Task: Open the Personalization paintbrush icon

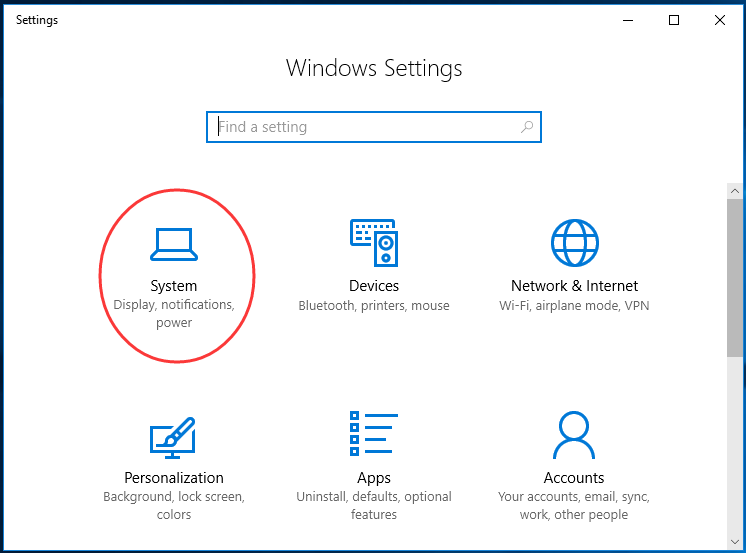Action: (x=173, y=437)
